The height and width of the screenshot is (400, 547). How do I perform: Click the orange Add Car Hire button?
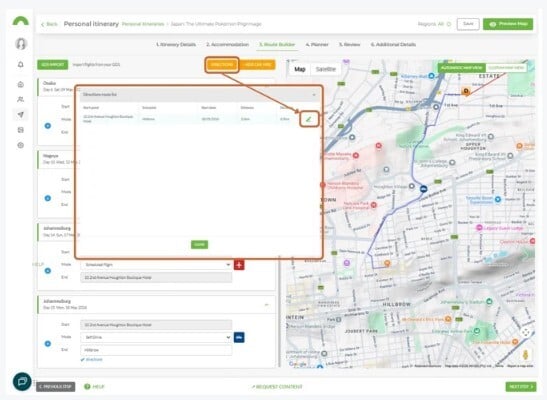(257, 65)
